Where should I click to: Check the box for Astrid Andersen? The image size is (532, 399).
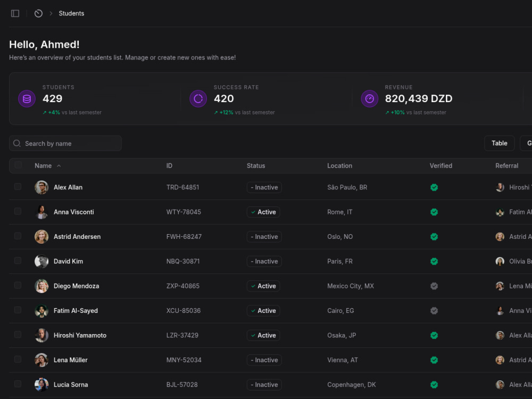coord(18,236)
